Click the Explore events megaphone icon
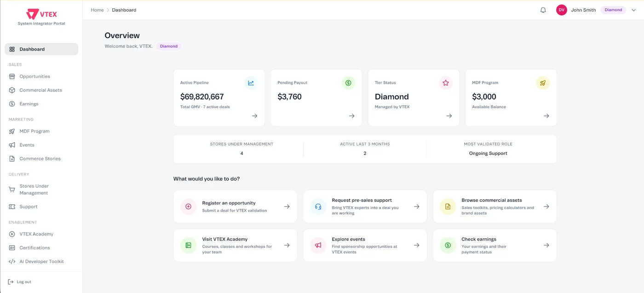 pos(318,246)
